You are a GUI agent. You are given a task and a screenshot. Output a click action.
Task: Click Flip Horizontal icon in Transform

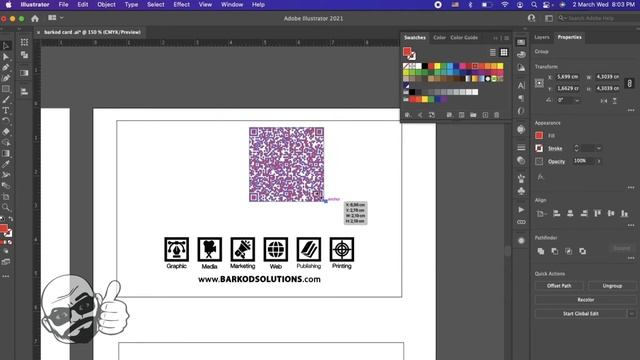(604, 100)
